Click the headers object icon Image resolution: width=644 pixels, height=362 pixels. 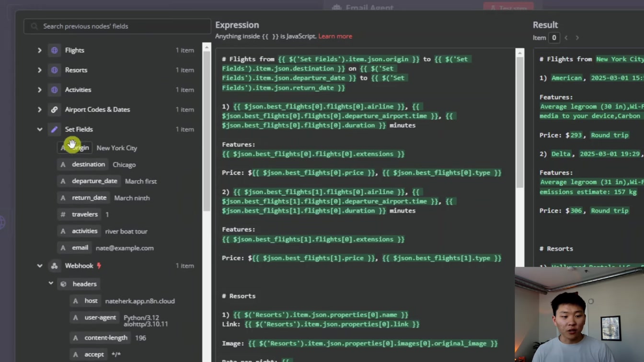(x=63, y=284)
